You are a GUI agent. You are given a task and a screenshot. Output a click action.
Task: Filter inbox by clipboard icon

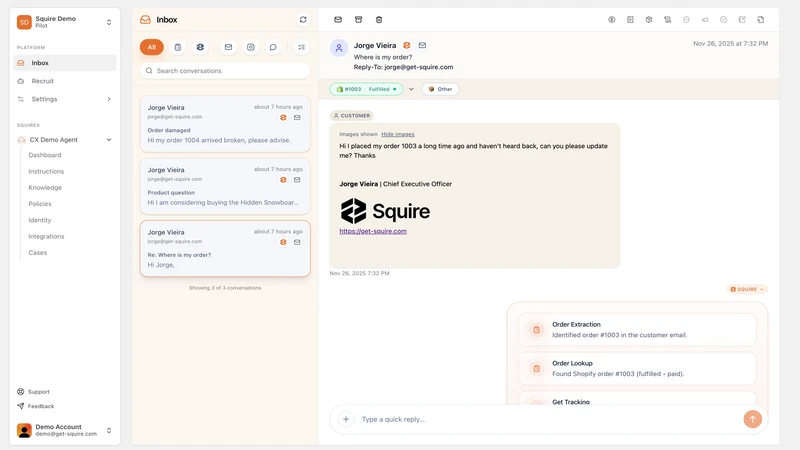[178, 47]
